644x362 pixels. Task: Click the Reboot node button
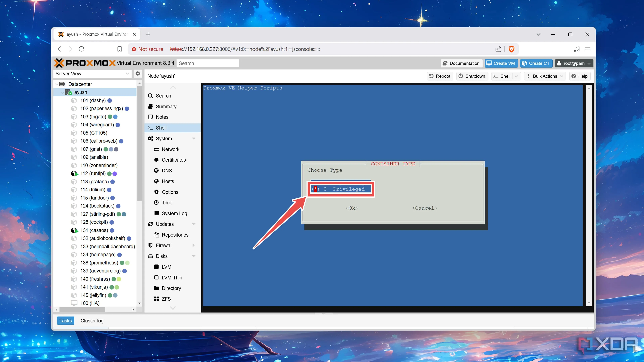(440, 76)
